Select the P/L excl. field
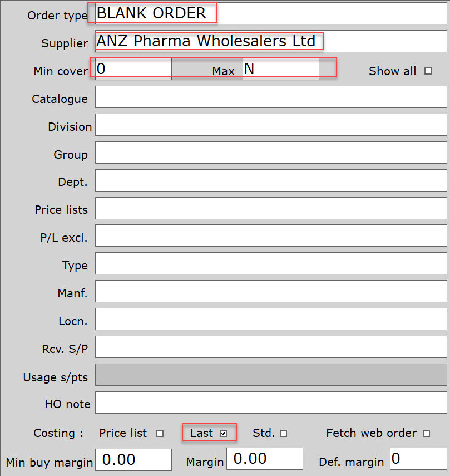The height and width of the screenshot is (476, 450). 271,236
